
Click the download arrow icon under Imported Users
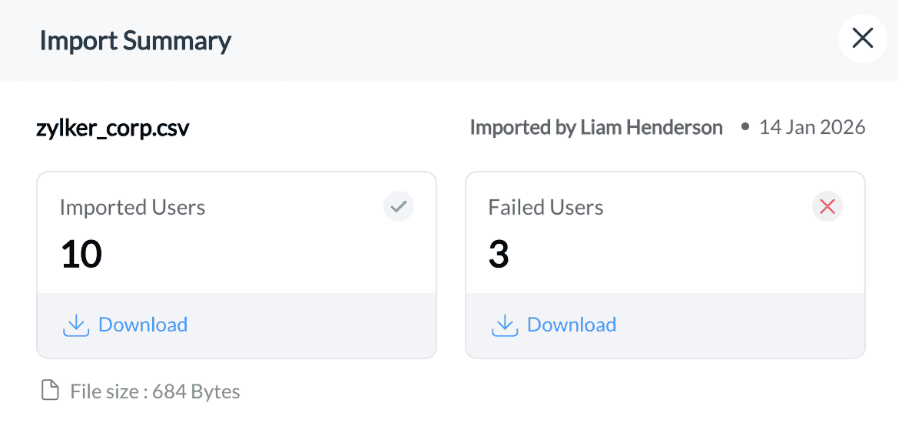pyautogui.click(x=76, y=325)
